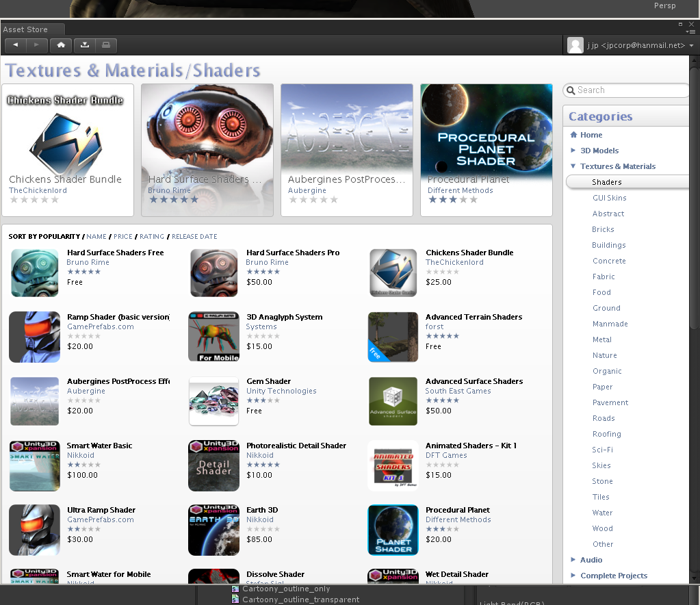
Task: Click the Procedural Planet list icon
Action: click(x=393, y=530)
